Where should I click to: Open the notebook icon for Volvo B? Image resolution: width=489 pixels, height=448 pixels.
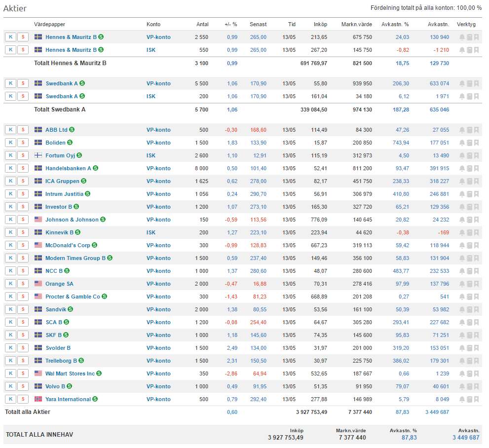coord(469,386)
